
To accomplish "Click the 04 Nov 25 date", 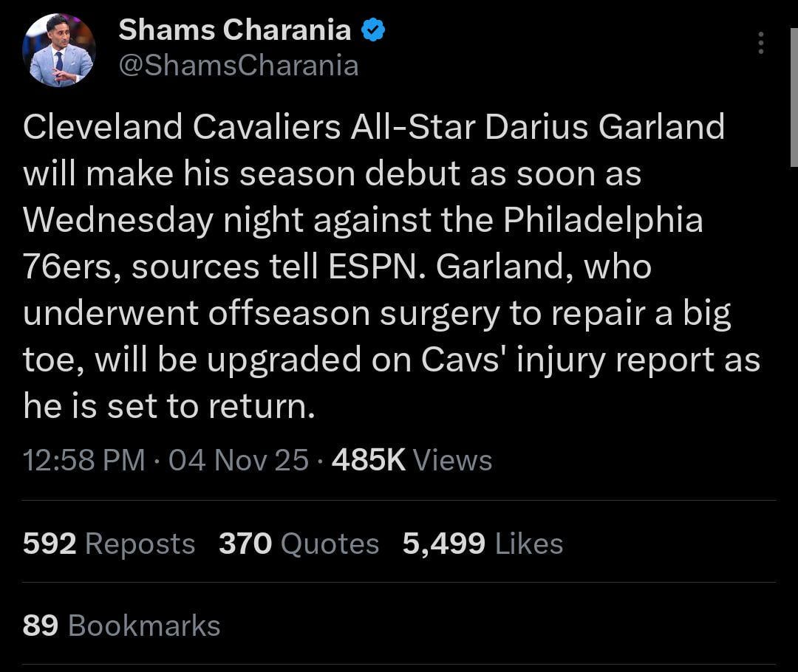I will pos(238,460).
